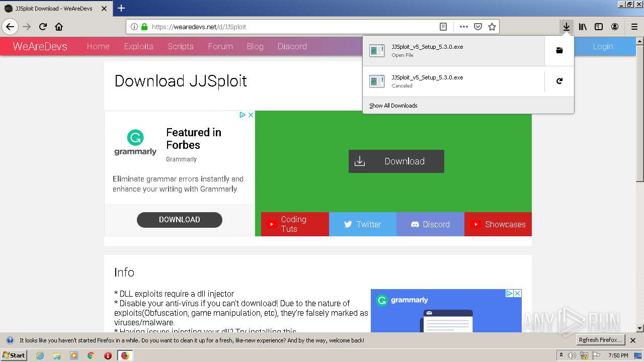Image resolution: width=644 pixels, height=362 pixels.
Task: Click the Refresh Firefox button
Action: (601, 340)
